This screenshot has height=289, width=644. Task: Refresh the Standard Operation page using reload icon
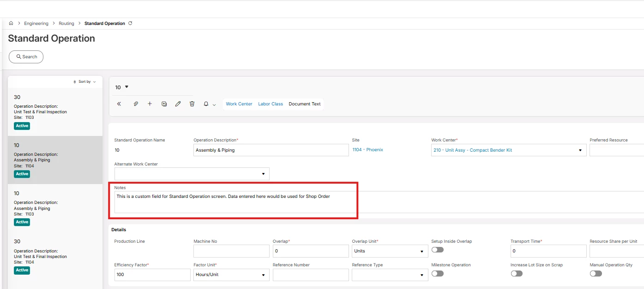click(130, 23)
